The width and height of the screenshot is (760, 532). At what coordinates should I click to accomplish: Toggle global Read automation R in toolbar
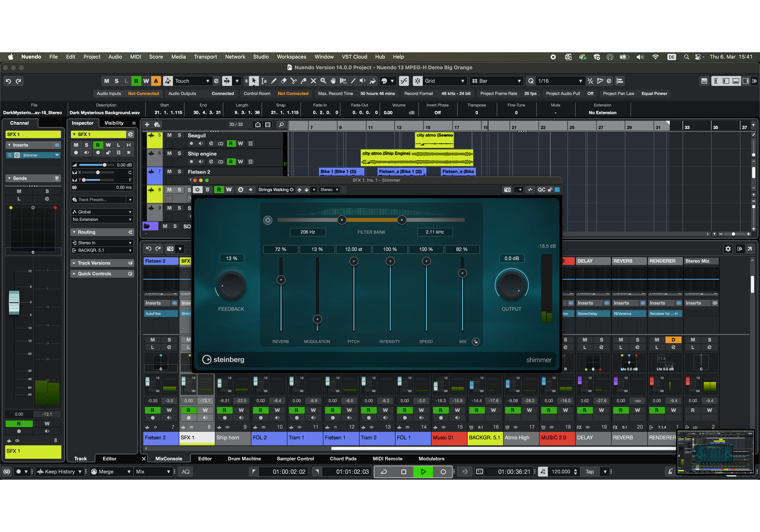point(136,81)
